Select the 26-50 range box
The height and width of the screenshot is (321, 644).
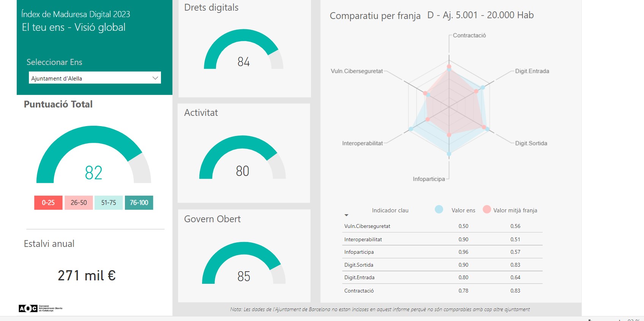79,202
